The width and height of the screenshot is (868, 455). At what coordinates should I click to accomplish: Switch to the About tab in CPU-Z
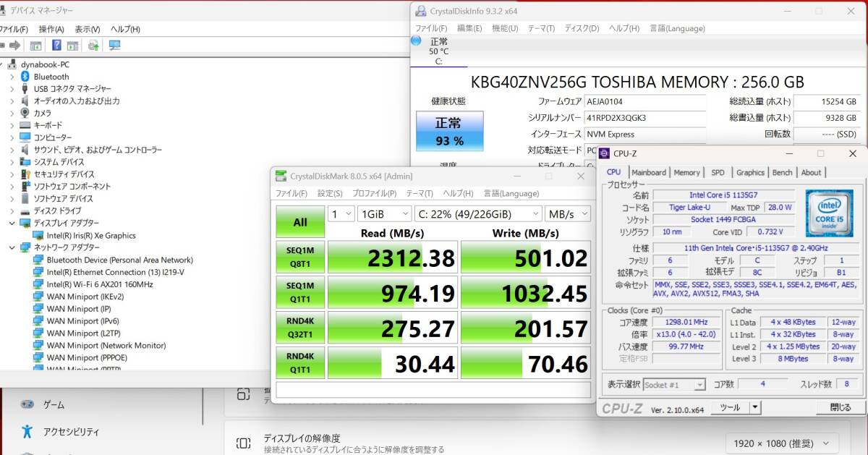pyautogui.click(x=811, y=172)
